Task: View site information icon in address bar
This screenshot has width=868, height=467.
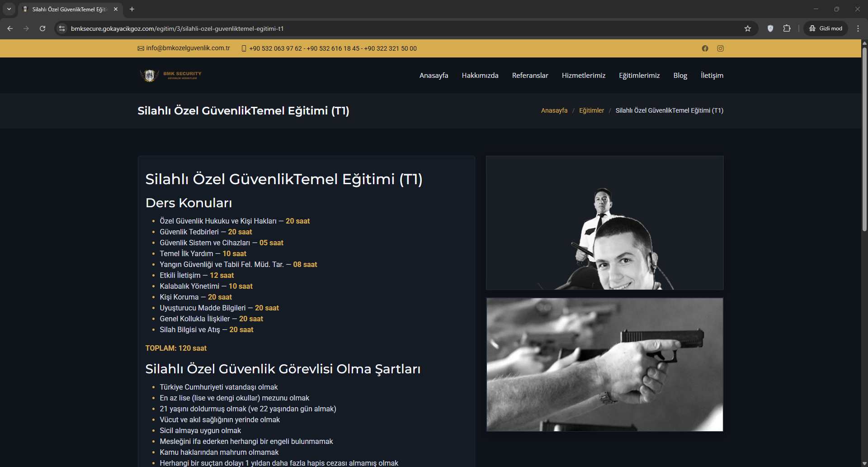Action: pyautogui.click(x=62, y=29)
